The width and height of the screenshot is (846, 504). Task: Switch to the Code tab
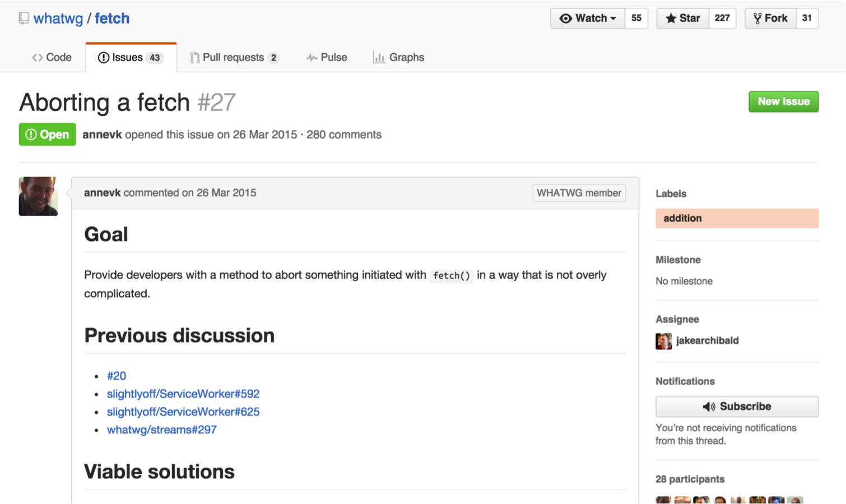coord(52,58)
